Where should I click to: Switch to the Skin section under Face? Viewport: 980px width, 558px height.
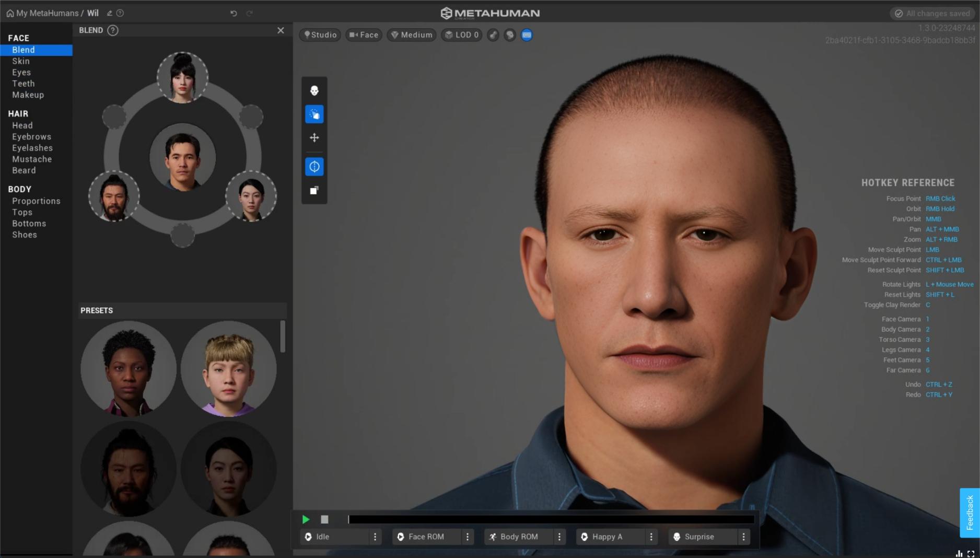[x=21, y=61]
